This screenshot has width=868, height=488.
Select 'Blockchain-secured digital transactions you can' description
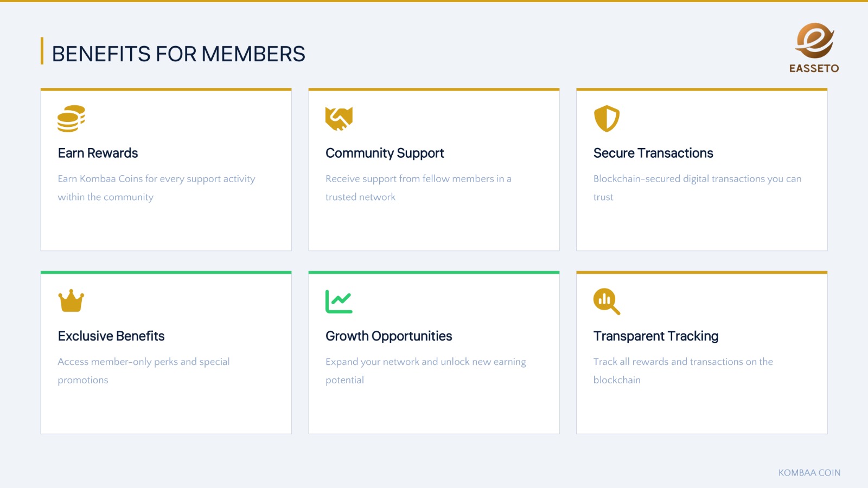pyautogui.click(x=697, y=179)
